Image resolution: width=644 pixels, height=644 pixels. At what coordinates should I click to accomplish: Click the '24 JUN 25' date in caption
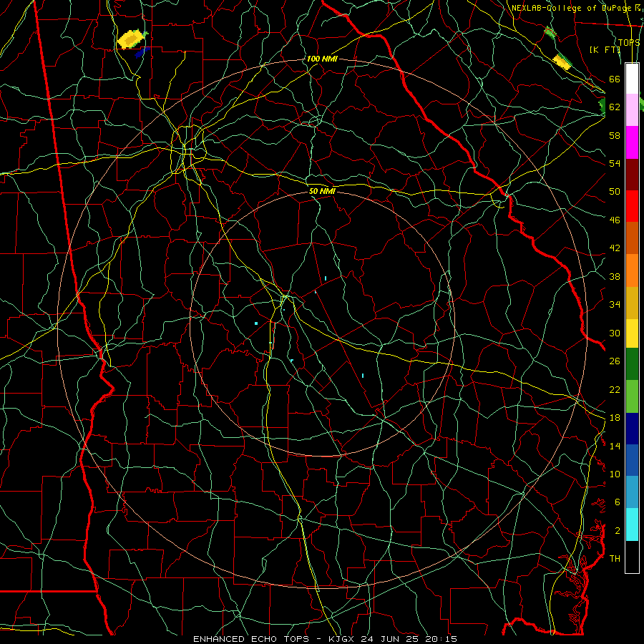(390, 639)
